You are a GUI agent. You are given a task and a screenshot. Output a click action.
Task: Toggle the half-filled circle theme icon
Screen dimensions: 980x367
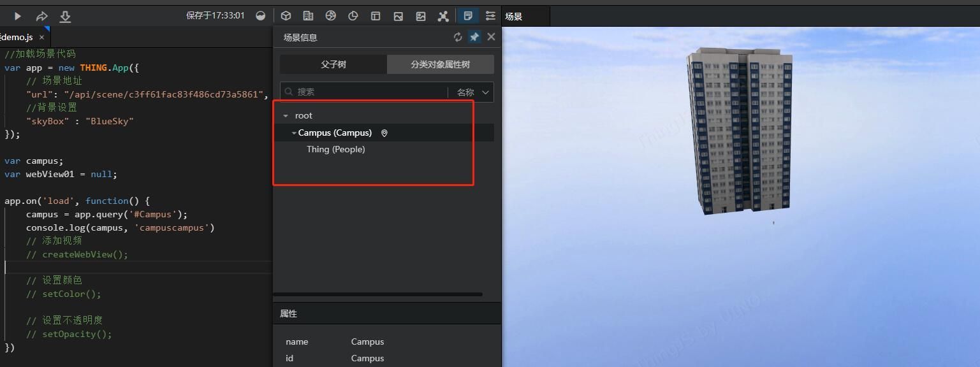pos(261,16)
